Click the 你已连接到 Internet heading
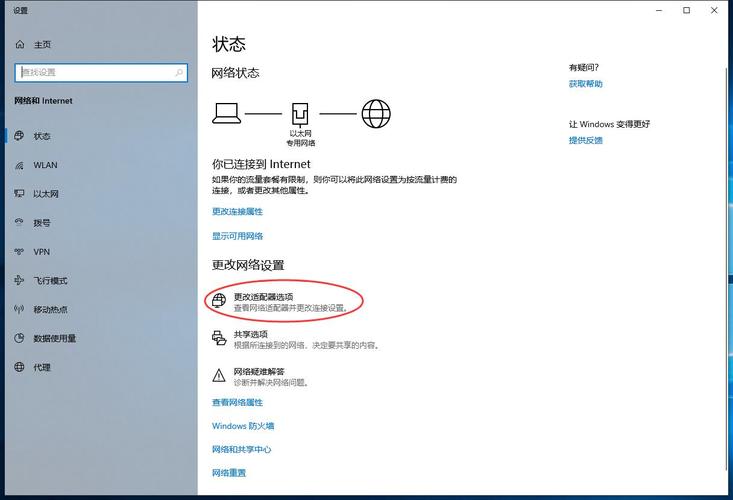 tap(261, 164)
